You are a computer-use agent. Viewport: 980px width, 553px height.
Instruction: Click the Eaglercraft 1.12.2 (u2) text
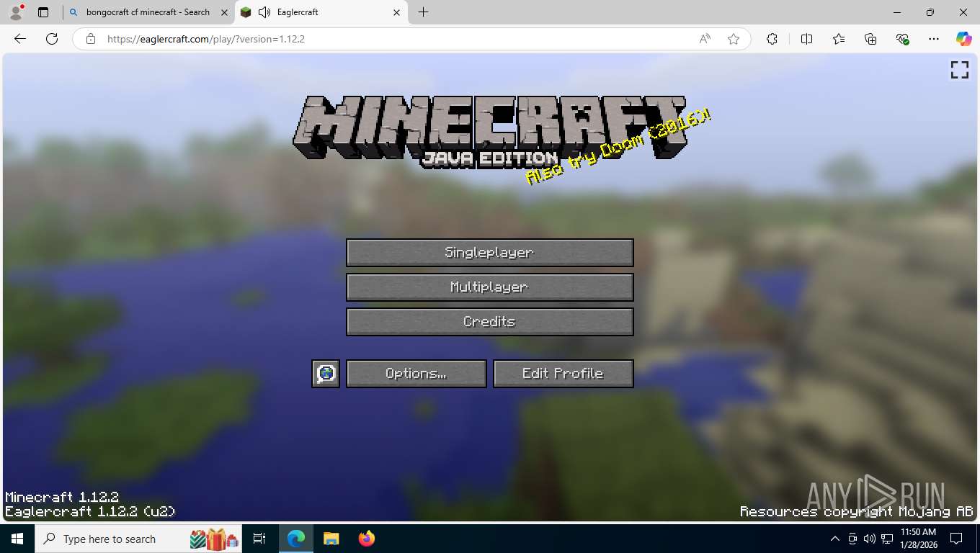(90, 511)
